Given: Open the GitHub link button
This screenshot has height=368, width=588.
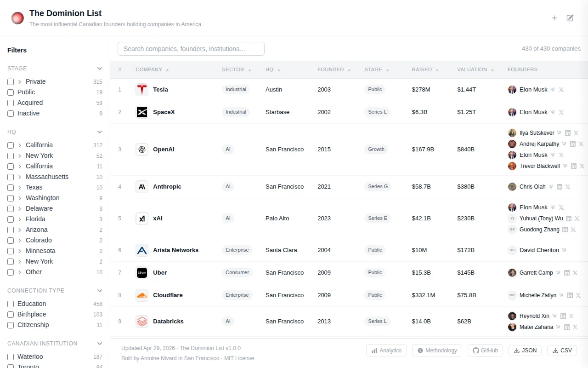Looking at the screenshot, I should pos(485,351).
